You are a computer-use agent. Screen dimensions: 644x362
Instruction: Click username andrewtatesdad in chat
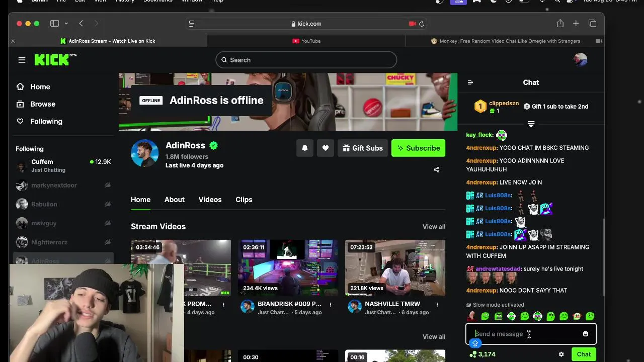(498, 269)
